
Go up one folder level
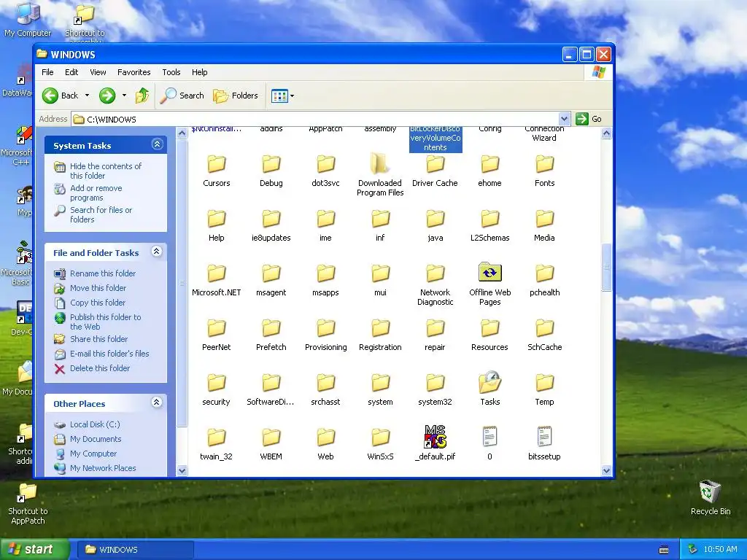pos(142,96)
